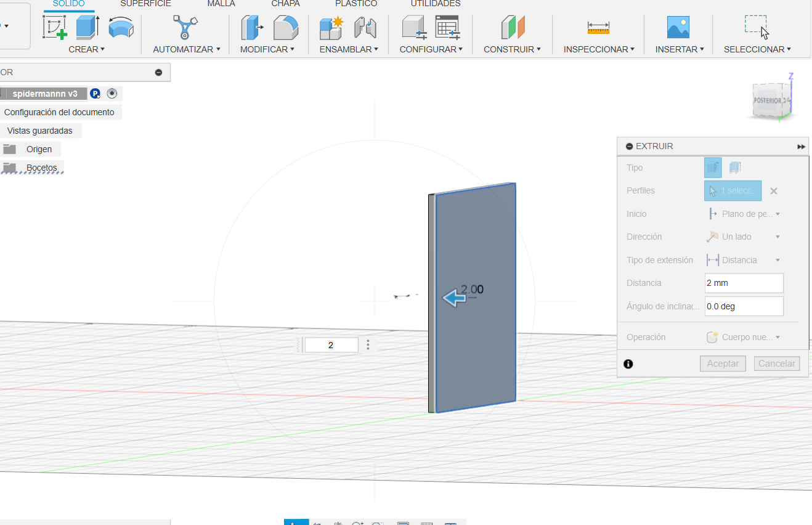This screenshot has width=812, height=525.
Task: Click the Bocetos folder icon
Action: (9, 168)
